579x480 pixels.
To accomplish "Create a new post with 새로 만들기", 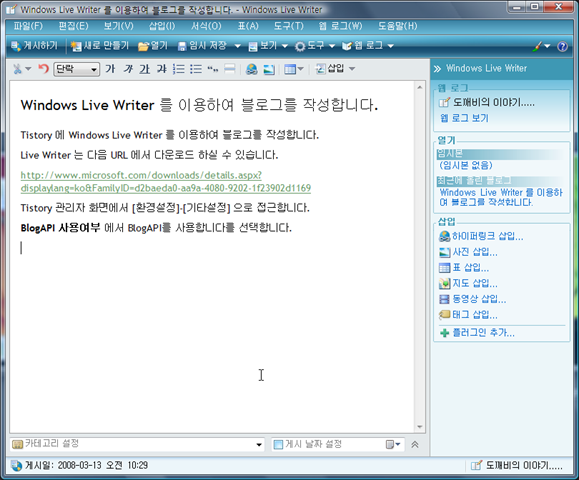I will [x=100, y=46].
